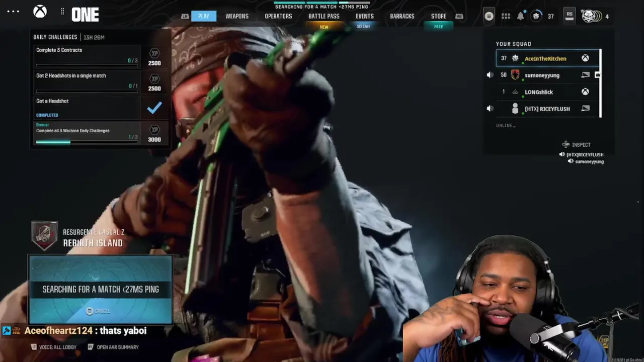Click the dotted grip handle beside ONE
Viewport: 644px width, 362px height.
[x=62, y=11]
